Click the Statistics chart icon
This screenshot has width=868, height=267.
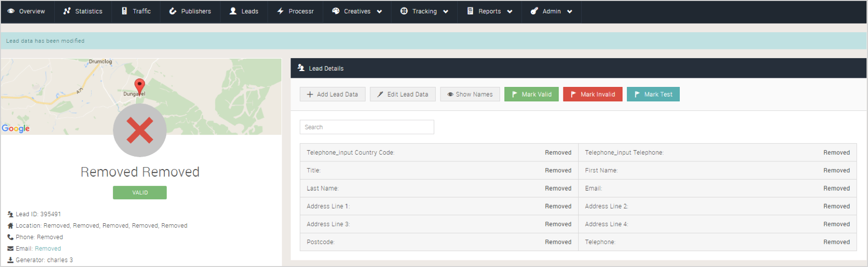(x=67, y=11)
